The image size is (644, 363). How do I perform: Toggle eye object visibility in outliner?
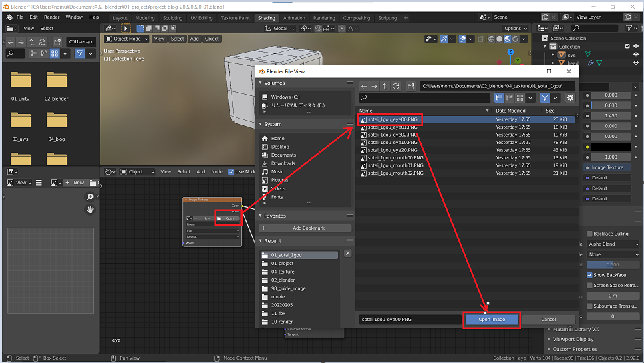636,55
